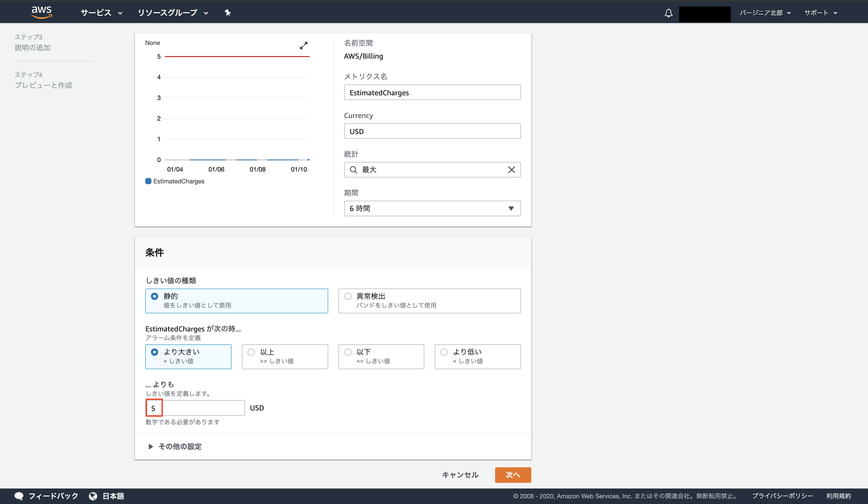Open the リソースグループ menu
The image size is (868, 504).
[173, 13]
